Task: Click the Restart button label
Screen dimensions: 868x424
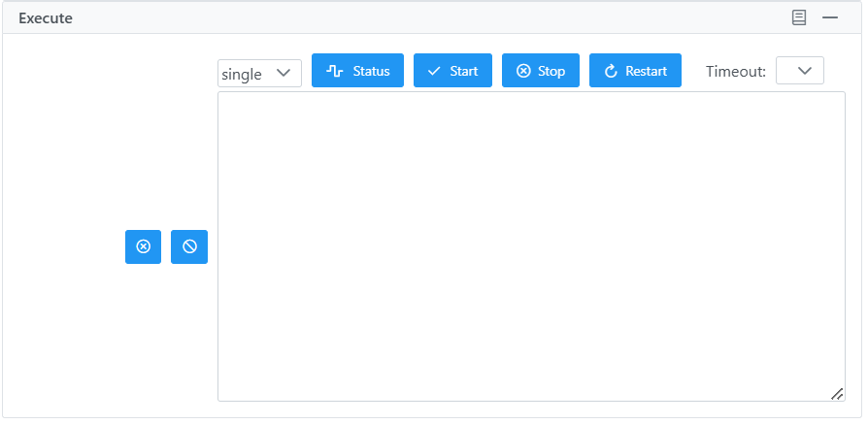Action: (646, 71)
